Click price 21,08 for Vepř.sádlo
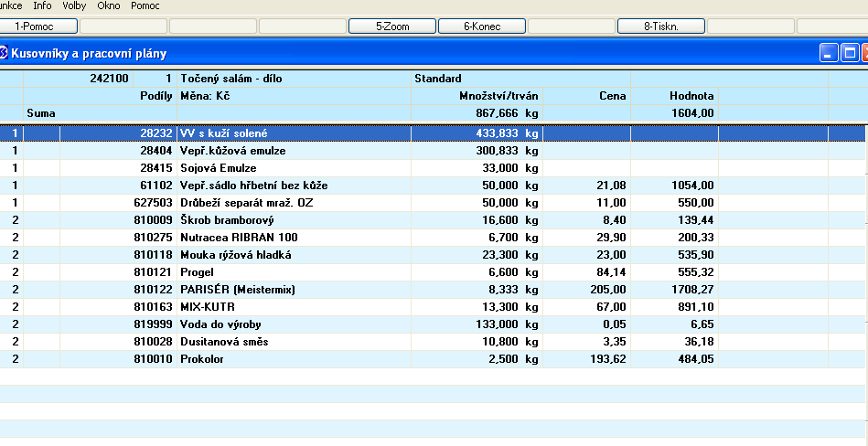 (614, 186)
